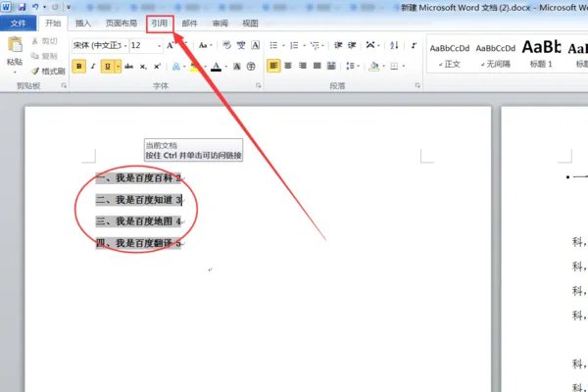Toggle the active Align Left button

273,66
